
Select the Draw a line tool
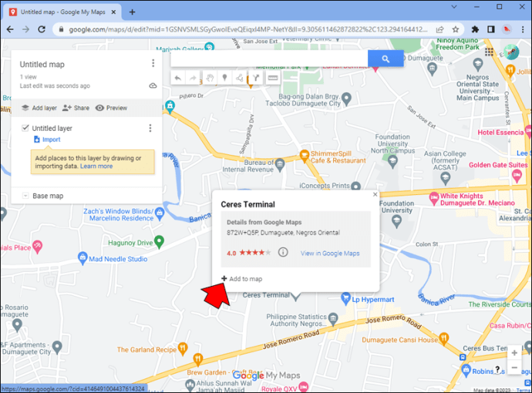point(239,79)
